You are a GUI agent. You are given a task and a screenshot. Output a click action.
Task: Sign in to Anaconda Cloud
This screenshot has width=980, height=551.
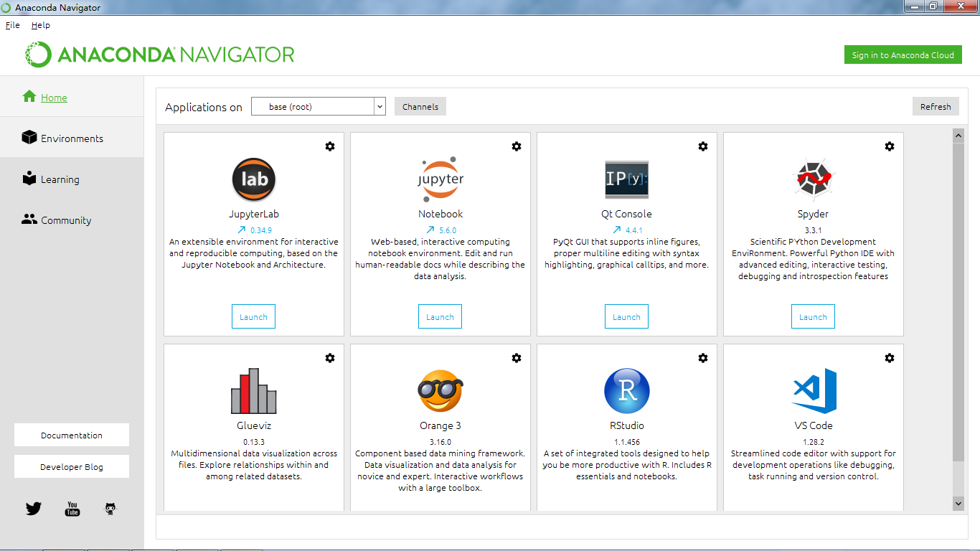[x=903, y=55]
